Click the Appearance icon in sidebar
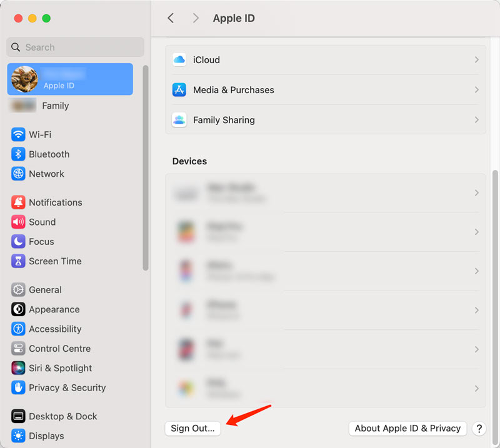The width and height of the screenshot is (500, 448). tap(18, 309)
